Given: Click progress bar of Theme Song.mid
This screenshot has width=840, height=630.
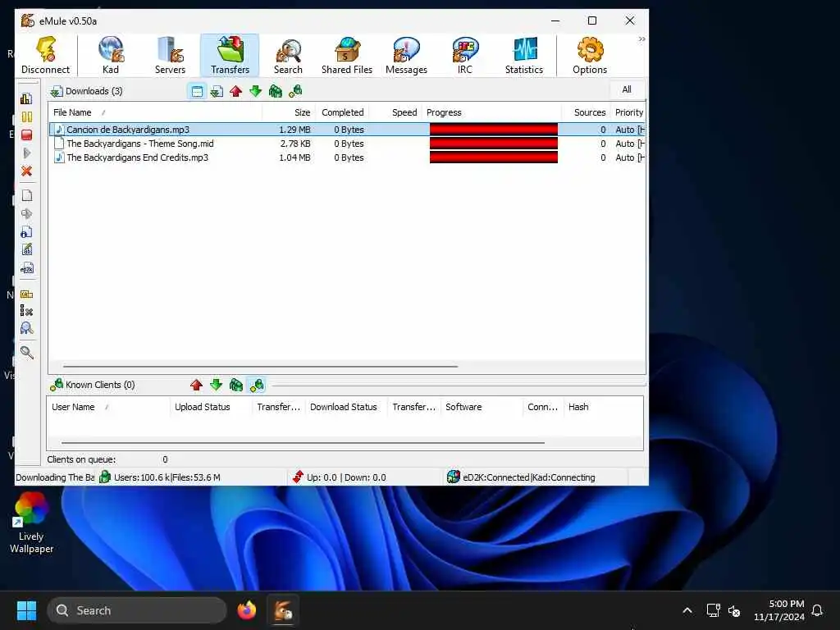Looking at the screenshot, I should tap(493, 144).
